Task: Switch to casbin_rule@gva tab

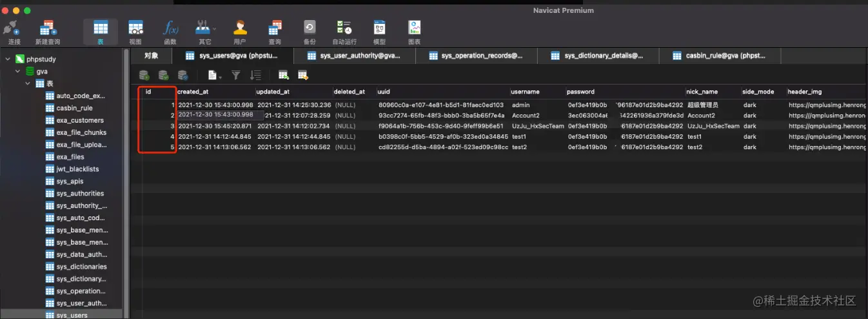Action: click(718, 56)
